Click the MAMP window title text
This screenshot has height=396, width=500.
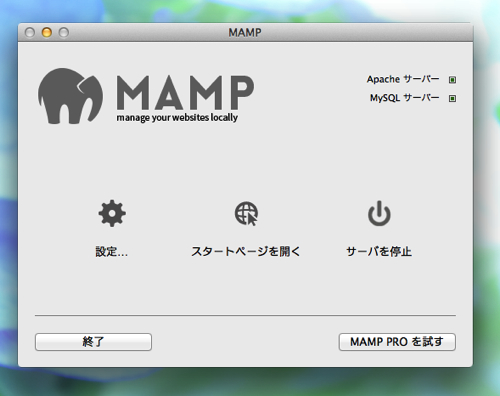coord(245,32)
